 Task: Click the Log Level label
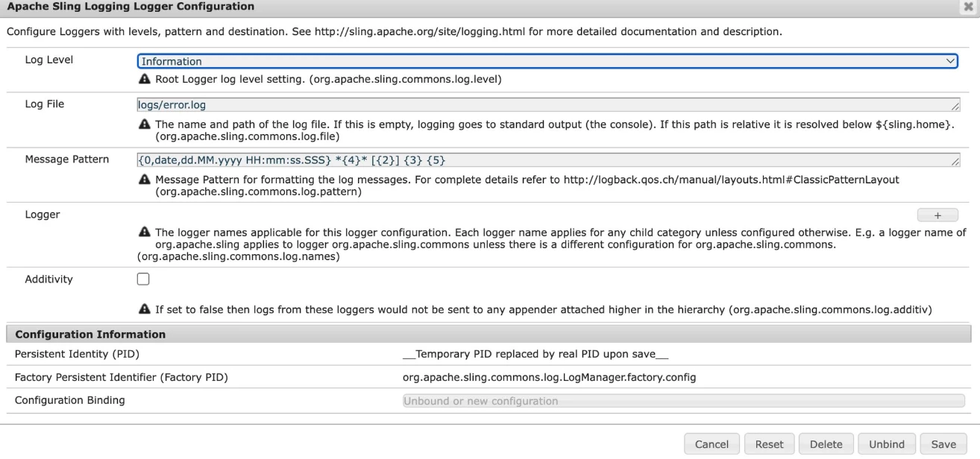(49, 60)
